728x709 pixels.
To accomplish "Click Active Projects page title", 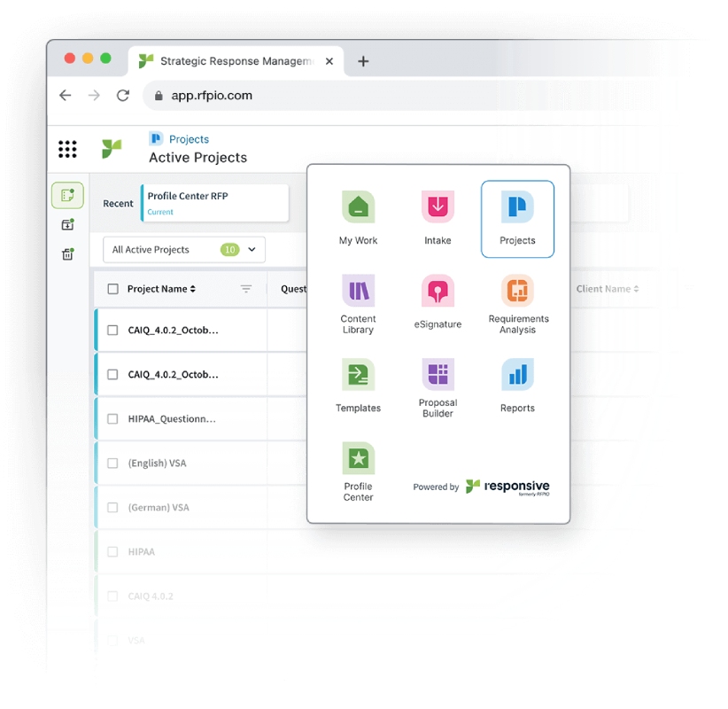I will 197,158.
